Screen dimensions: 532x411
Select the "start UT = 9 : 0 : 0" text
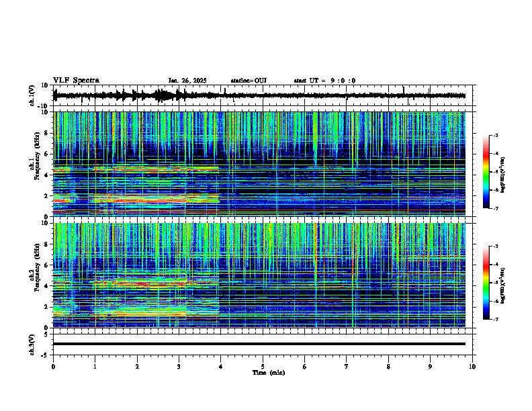click(324, 81)
